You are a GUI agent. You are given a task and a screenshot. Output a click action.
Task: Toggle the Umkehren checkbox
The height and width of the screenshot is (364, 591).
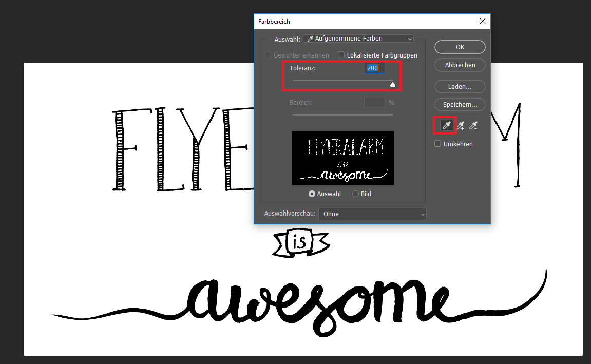pos(438,144)
